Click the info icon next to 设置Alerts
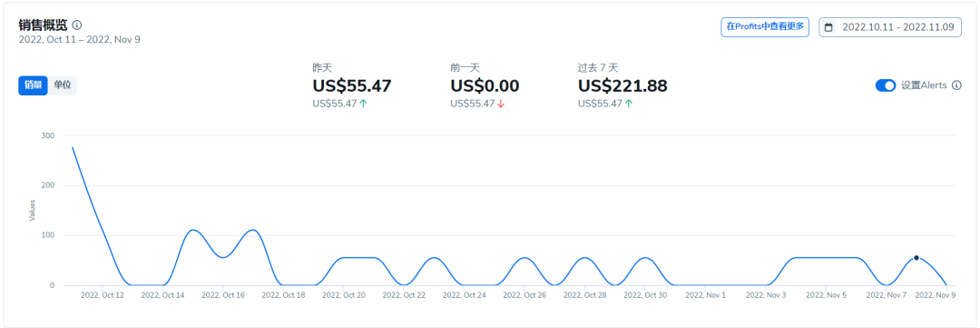This screenshot has height=328, width=980. 956,85
